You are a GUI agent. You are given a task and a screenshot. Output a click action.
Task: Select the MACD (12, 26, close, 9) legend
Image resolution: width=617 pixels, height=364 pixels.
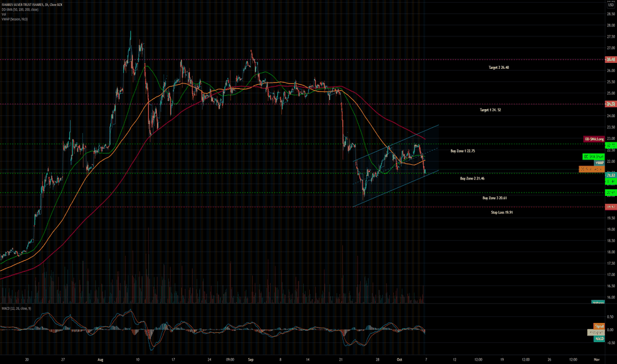[x=16, y=308]
